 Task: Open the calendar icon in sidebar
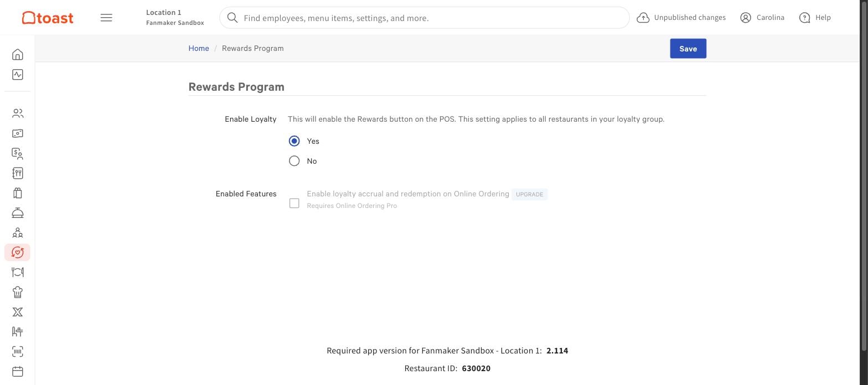click(x=18, y=372)
